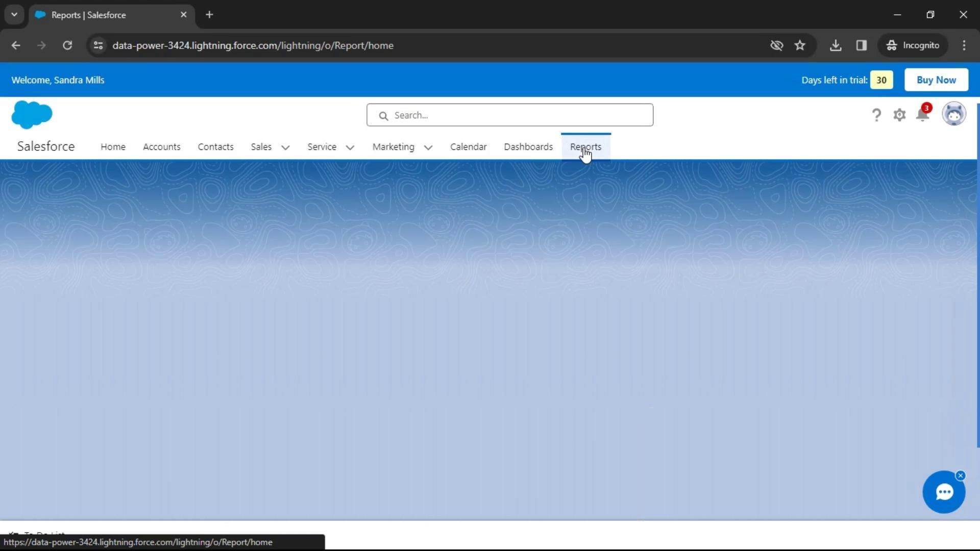Open the Help question mark icon
Screen dimensions: 980x551
click(876, 115)
